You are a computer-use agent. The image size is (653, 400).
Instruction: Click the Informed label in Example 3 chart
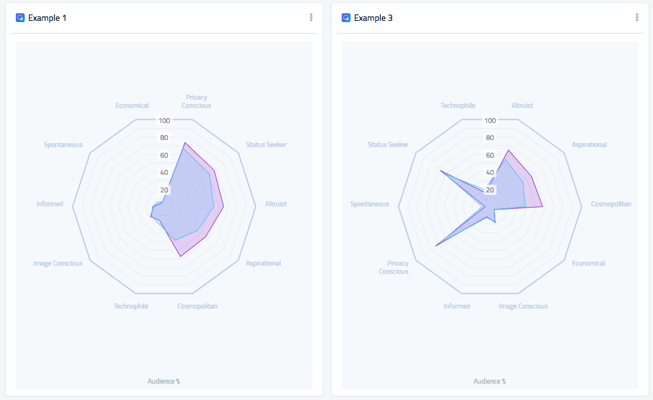[x=457, y=306]
